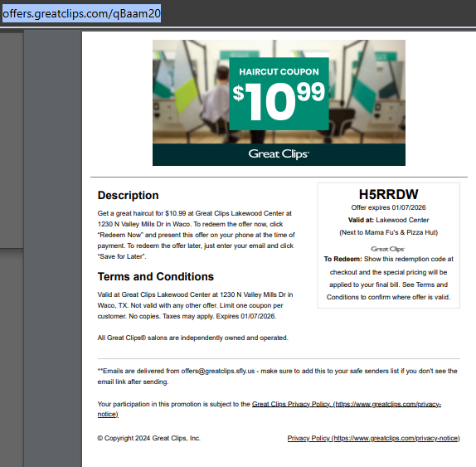Click the 'To Redeem:' instruction text

pyautogui.click(x=389, y=278)
